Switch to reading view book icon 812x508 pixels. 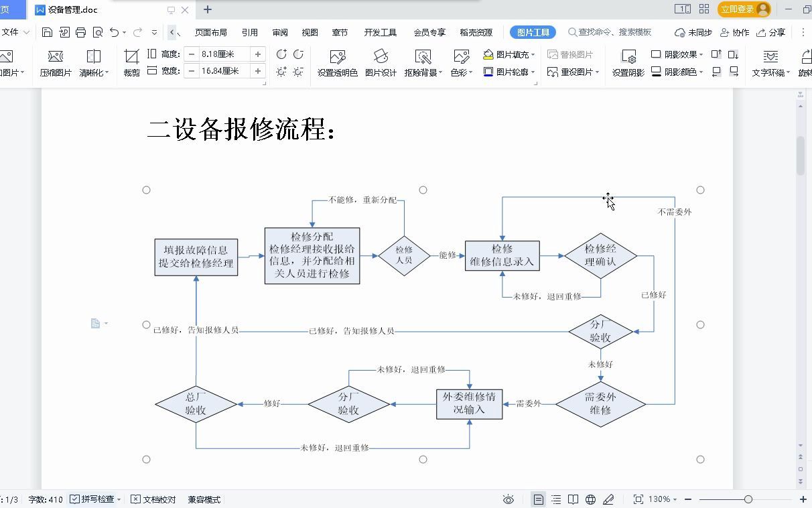coord(573,499)
